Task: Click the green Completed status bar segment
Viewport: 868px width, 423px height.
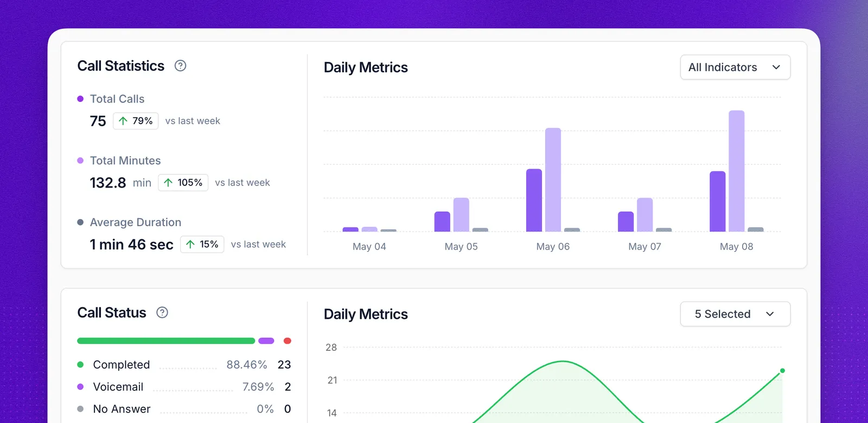Action: [x=166, y=341]
